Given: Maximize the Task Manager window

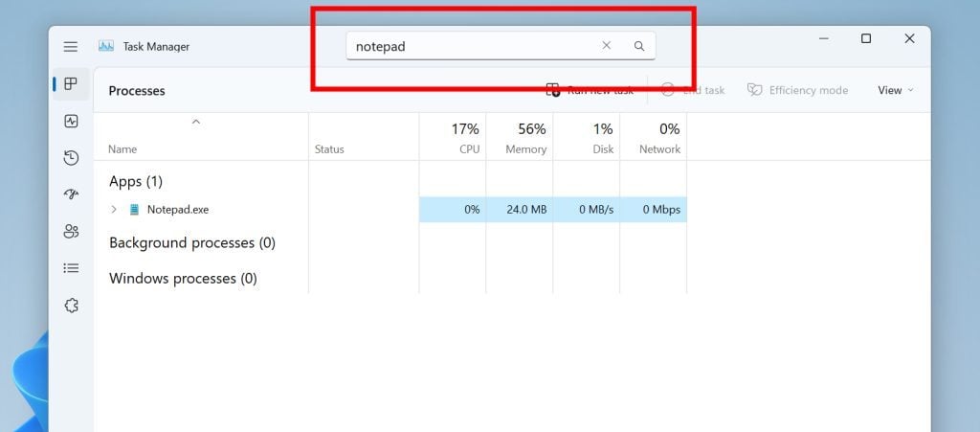Looking at the screenshot, I should tap(865, 38).
